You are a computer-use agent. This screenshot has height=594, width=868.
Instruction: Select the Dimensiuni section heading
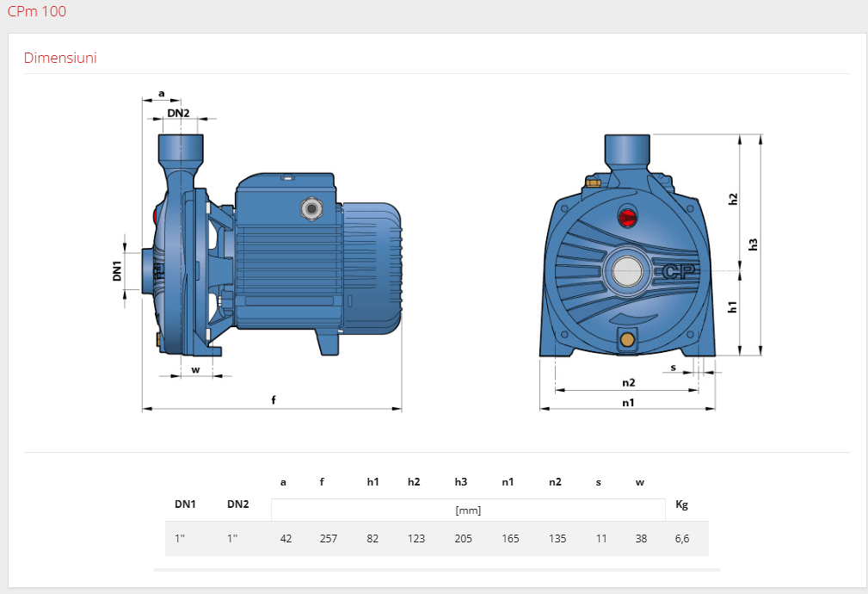pos(60,59)
